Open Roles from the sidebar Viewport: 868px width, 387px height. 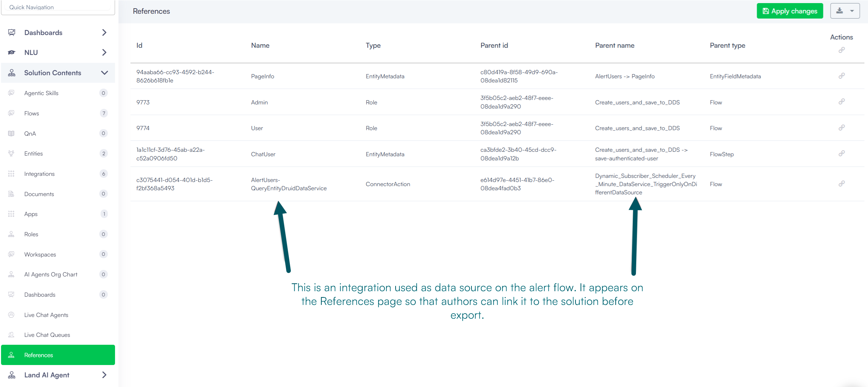(x=58, y=234)
